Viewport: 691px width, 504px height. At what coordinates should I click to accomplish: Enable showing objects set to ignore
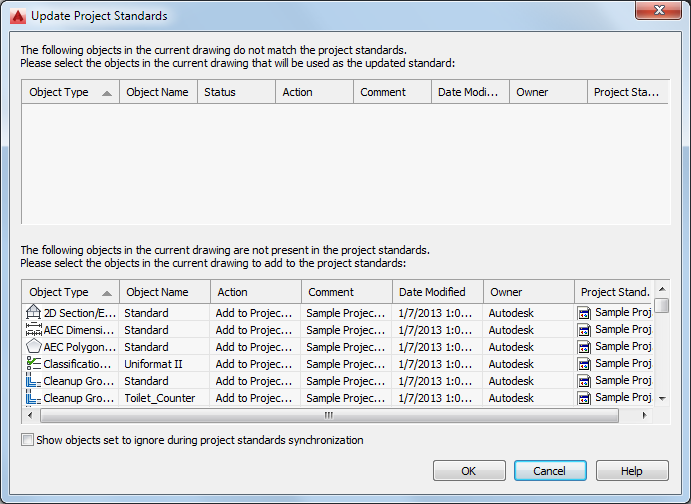coord(27,440)
